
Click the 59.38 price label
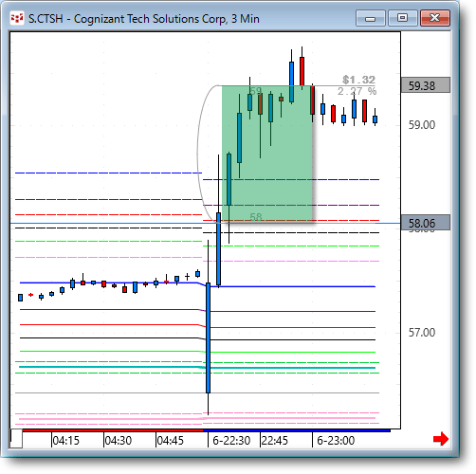(x=426, y=85)
